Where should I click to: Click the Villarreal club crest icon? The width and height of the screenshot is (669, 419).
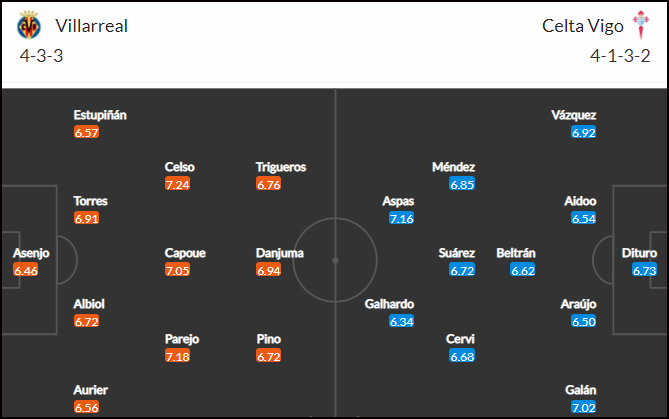[x=29, y=25]
